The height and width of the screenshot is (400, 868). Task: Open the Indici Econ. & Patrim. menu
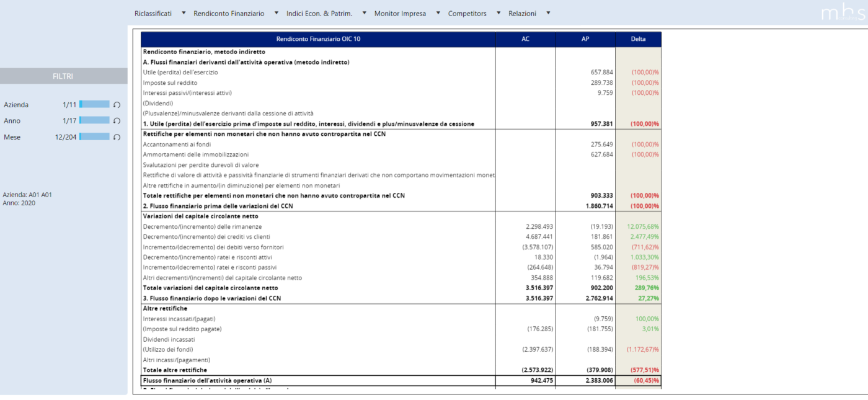point(319,13)
